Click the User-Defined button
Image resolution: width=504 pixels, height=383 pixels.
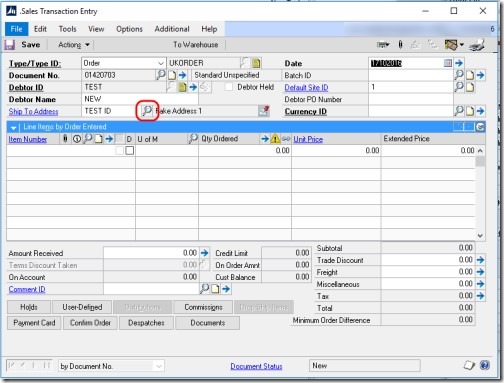click(x=82, y=307)
